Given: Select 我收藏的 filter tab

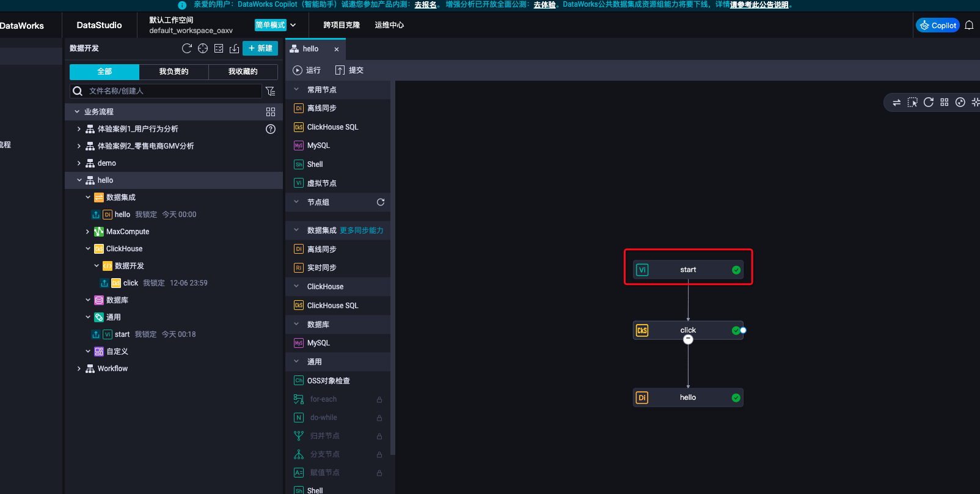Looking at the screenshot, I should tap(243, 72).
